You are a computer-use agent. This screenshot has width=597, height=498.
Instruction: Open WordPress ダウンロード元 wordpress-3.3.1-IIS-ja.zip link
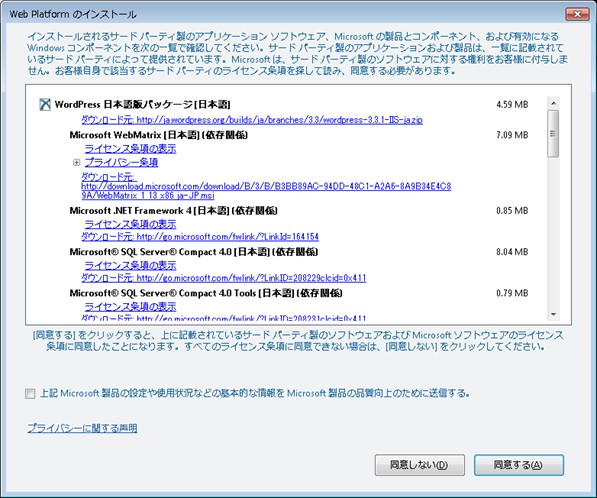click(252, 120)
